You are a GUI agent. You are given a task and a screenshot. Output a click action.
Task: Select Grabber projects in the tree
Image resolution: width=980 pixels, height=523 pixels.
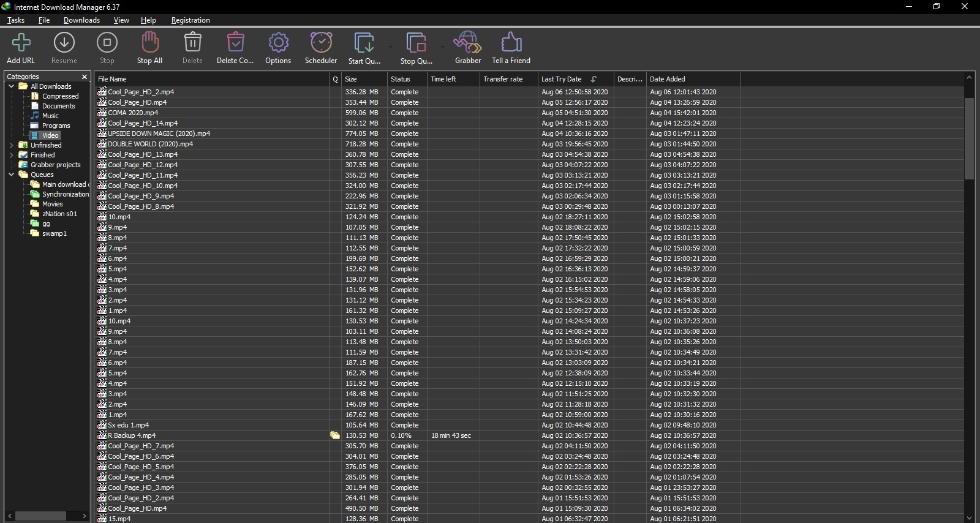(x=56, y=165)
